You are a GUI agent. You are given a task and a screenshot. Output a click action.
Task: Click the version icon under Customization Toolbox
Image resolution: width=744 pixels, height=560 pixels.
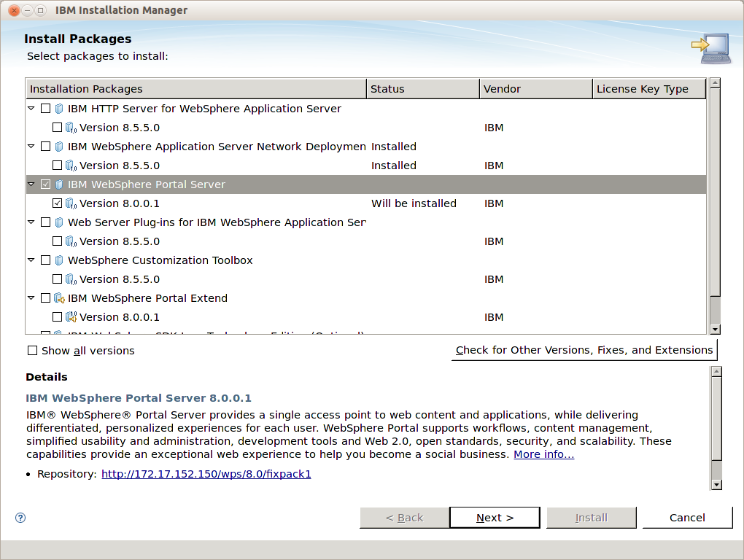71,279
